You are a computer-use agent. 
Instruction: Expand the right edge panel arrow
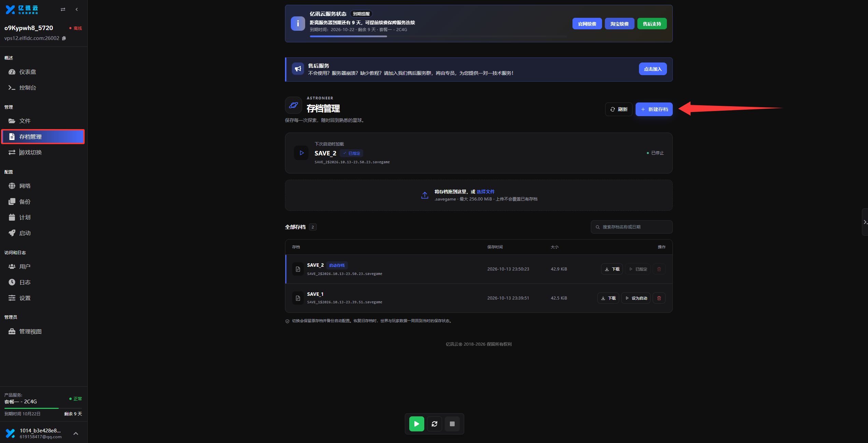click(865, 222)
